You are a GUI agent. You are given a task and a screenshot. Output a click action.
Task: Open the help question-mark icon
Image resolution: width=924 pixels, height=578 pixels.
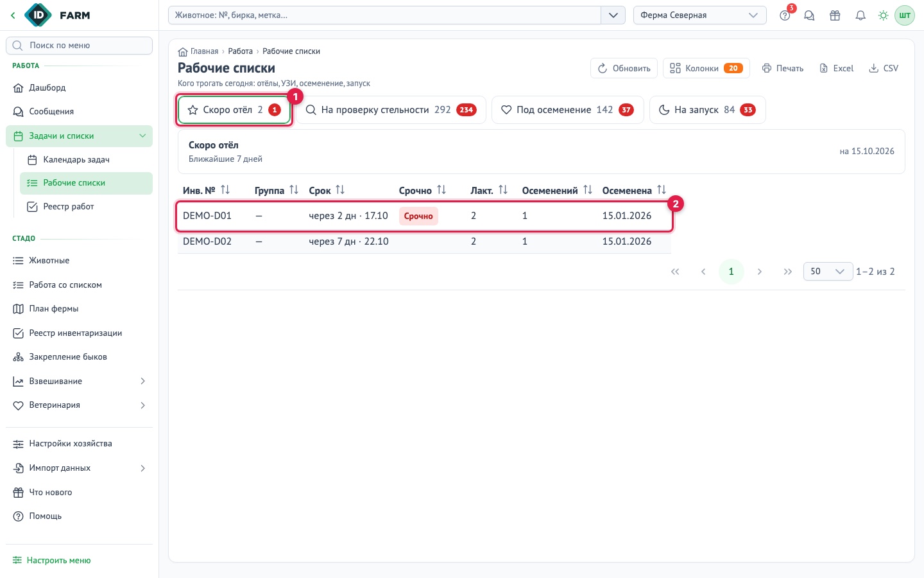[785, 15]
